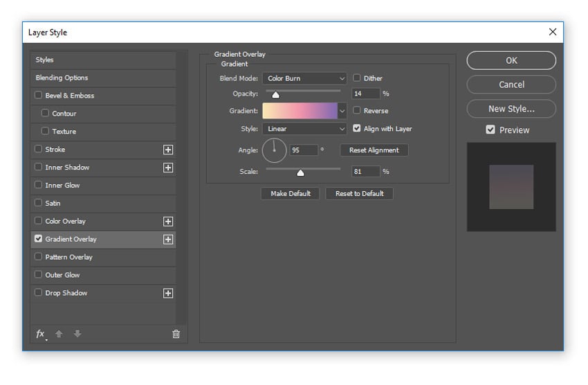The height and width of the screenshot is (385, 588).
Task: Click Make Default button
Action: click(291, 194)
